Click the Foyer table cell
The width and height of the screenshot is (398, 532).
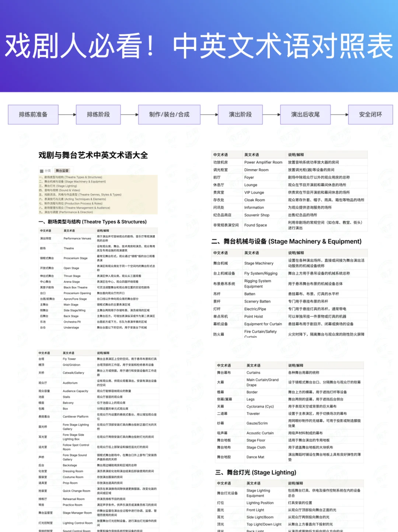[x=249, y=177]
